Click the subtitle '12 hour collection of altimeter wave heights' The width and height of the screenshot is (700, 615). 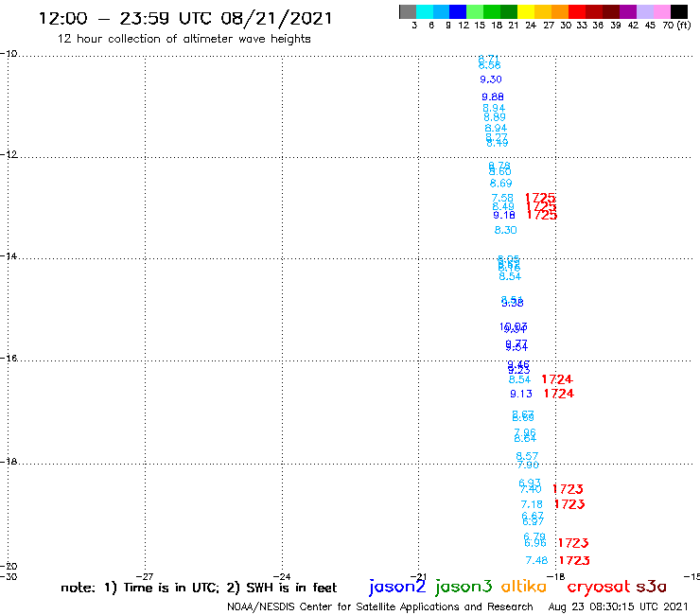[184, 40]
